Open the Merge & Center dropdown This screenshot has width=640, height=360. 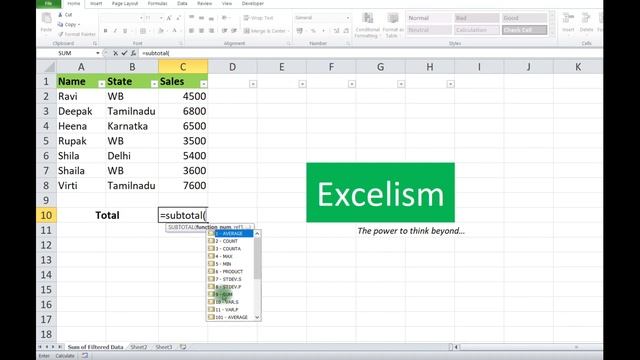point(288,31)
